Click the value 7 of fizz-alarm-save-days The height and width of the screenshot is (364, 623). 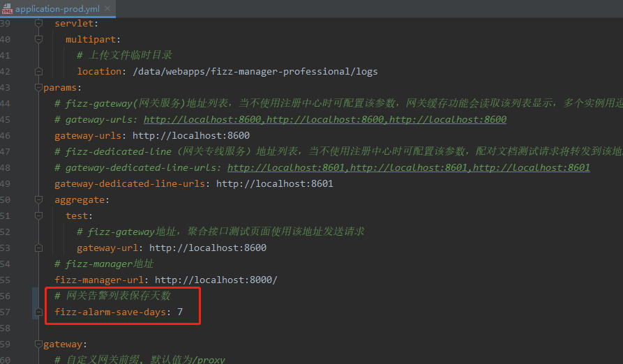click(x=180, y=312)
